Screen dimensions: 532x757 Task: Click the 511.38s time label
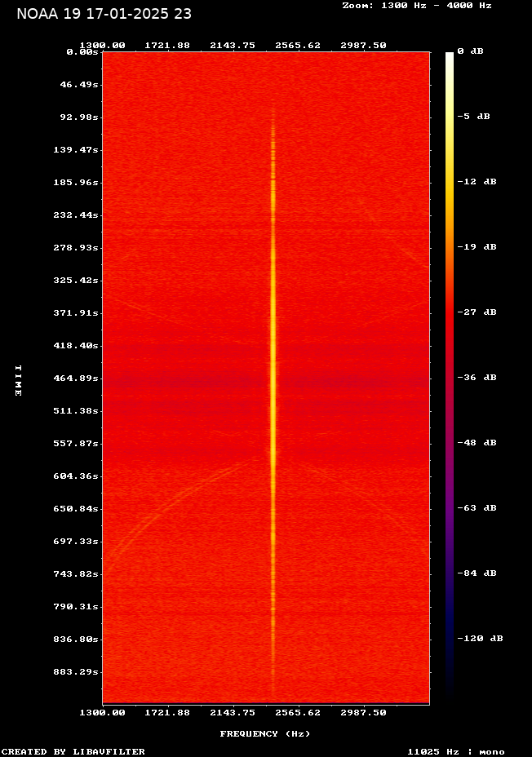point(76,411)
